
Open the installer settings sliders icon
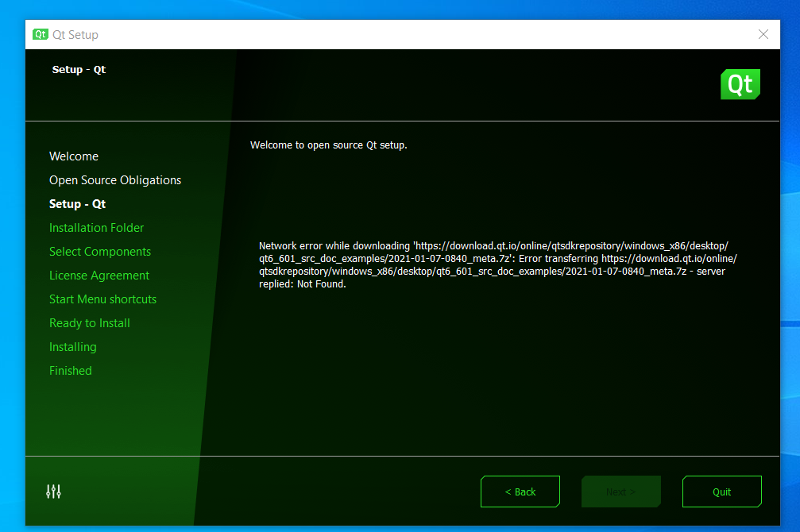(x=53, y=492)
